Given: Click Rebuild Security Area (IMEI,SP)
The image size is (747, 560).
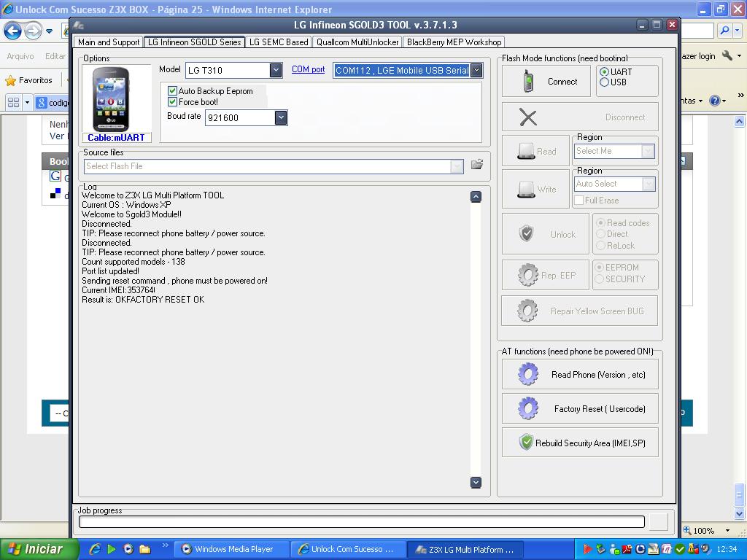Looking at the screenshot, I should click(580, 443).
